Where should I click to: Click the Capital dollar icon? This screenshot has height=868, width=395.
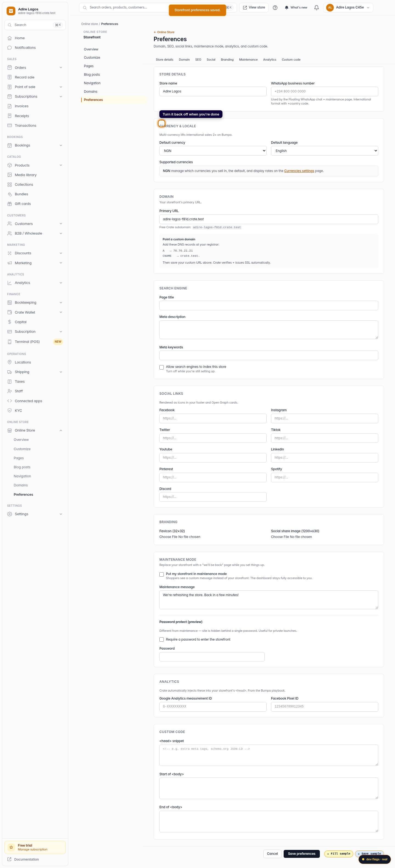click(9, 322)
